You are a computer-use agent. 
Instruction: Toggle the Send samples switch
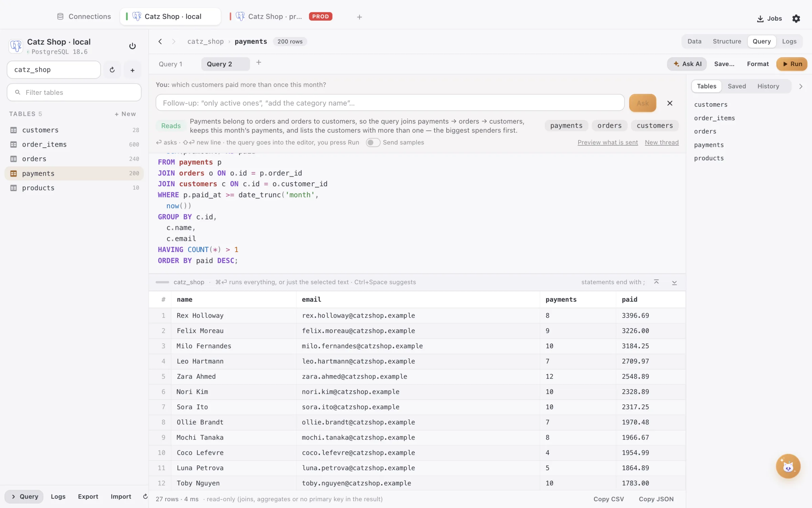(373, 143)
